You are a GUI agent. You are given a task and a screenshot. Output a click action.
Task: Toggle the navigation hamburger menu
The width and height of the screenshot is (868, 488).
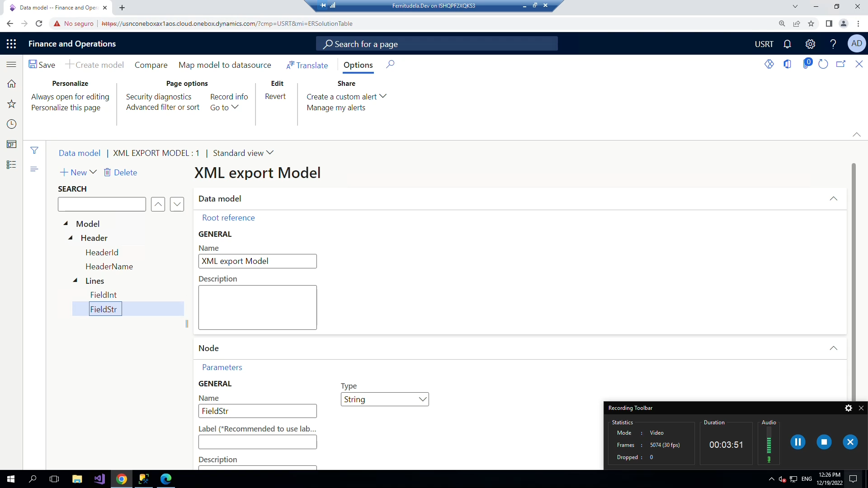[x=11, y=64]
